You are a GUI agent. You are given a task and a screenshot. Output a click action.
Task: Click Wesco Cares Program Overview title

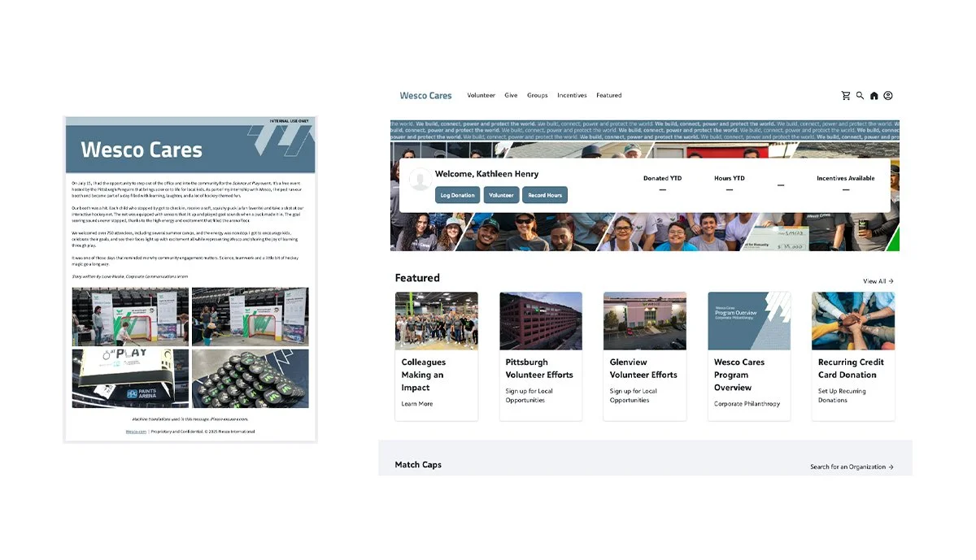pyautogui.click(x=739, y=376)
